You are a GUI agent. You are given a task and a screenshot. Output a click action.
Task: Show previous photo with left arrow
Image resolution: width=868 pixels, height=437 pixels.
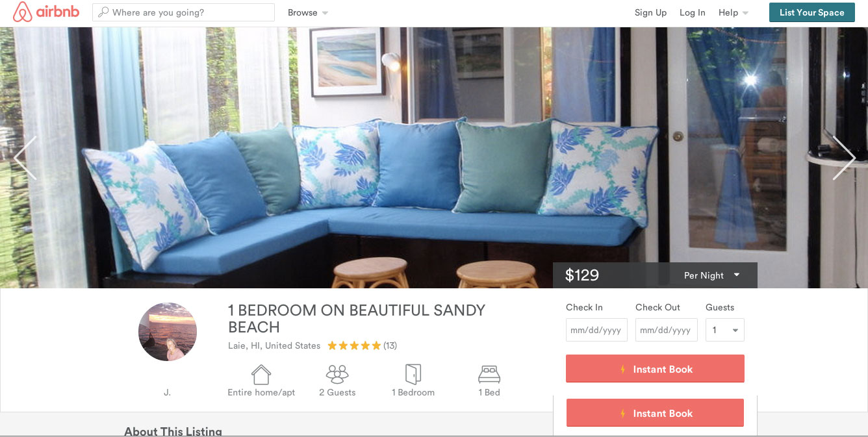(25, 158)
